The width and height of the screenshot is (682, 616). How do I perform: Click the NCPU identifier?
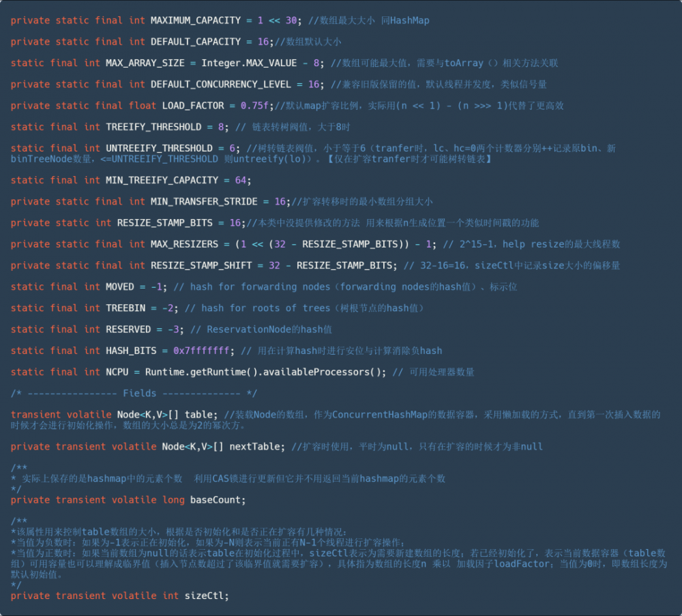[x=117, y=372]
